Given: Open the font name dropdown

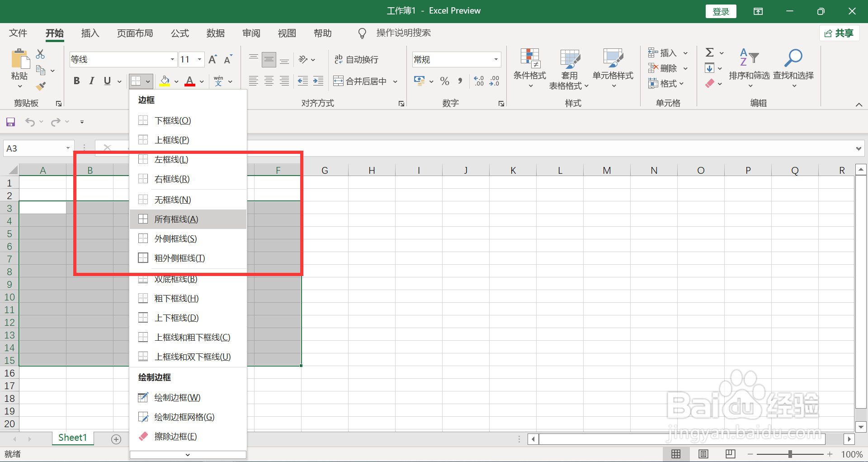Looking at the screenshot, I should [x=172, y=59].
